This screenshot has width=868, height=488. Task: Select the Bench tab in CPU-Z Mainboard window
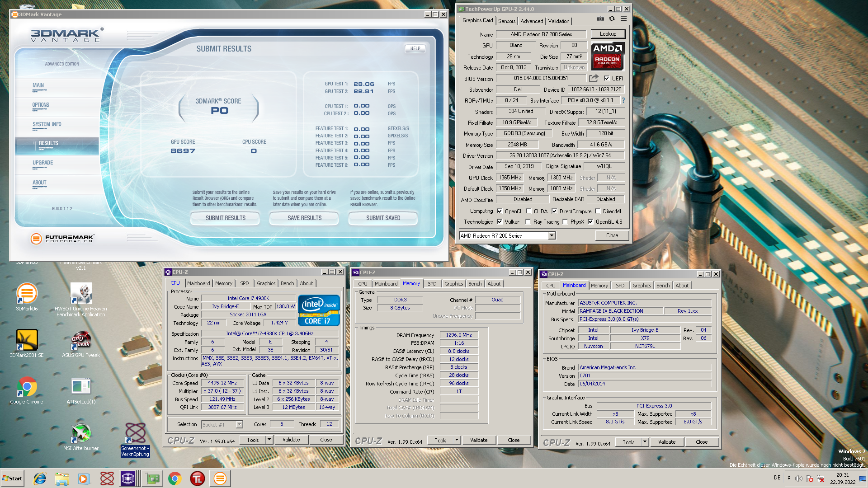[x=663, y=286]
